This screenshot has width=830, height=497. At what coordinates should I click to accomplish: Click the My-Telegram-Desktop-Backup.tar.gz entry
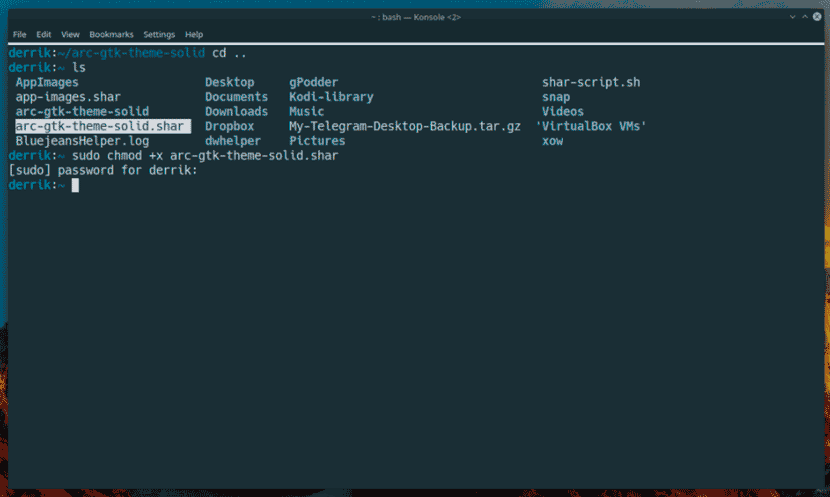[x=404, y=127]
